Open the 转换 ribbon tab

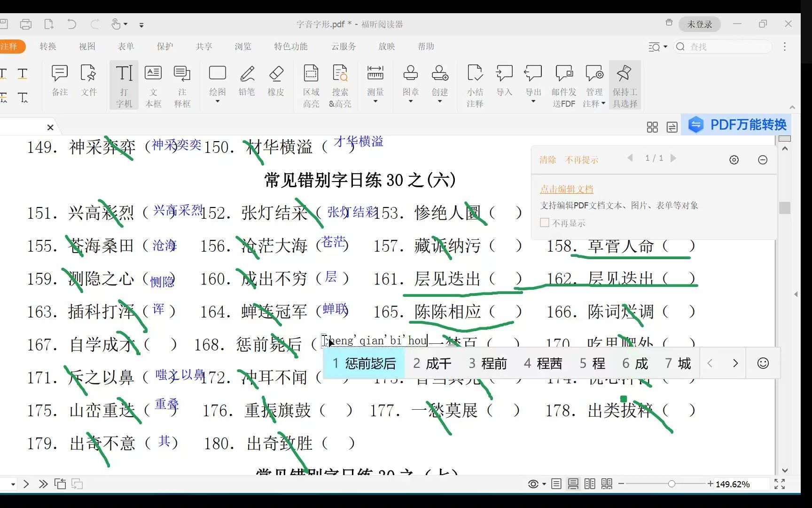(x=48, y=47)
